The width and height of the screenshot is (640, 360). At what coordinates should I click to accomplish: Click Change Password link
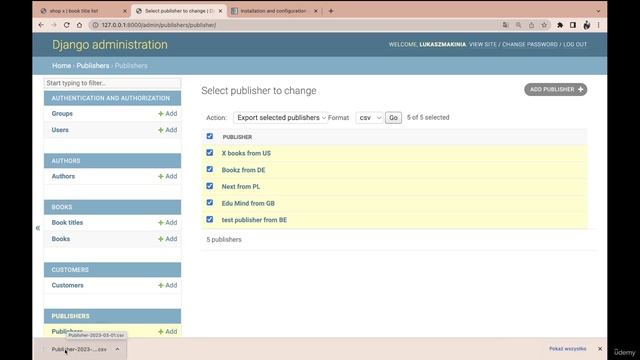click(x=529, y=44)
